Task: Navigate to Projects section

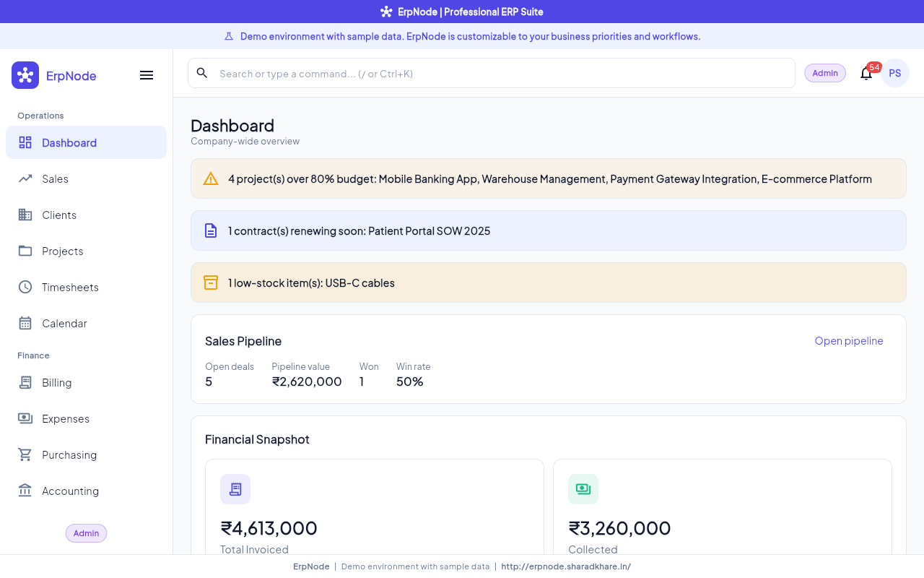Action: click(86, 251)
